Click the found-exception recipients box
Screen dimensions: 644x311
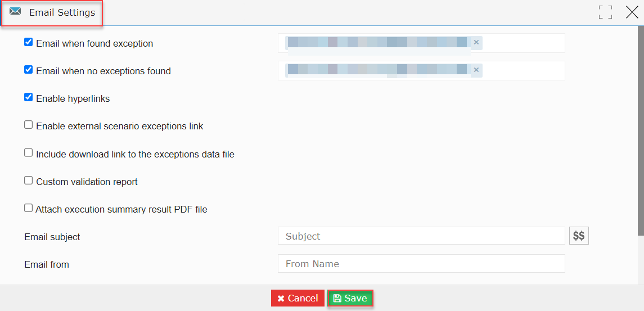click(421, 43)
